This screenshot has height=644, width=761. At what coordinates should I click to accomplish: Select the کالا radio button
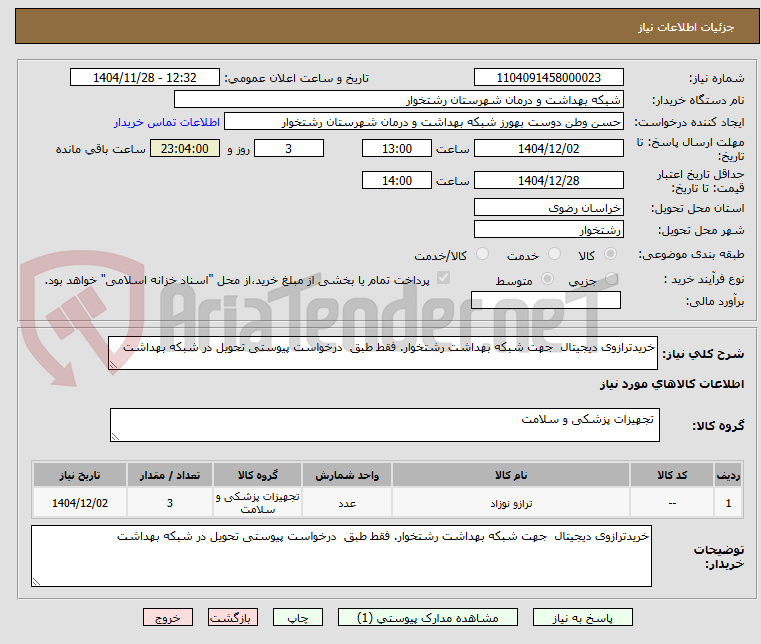[x=611, y=254]
